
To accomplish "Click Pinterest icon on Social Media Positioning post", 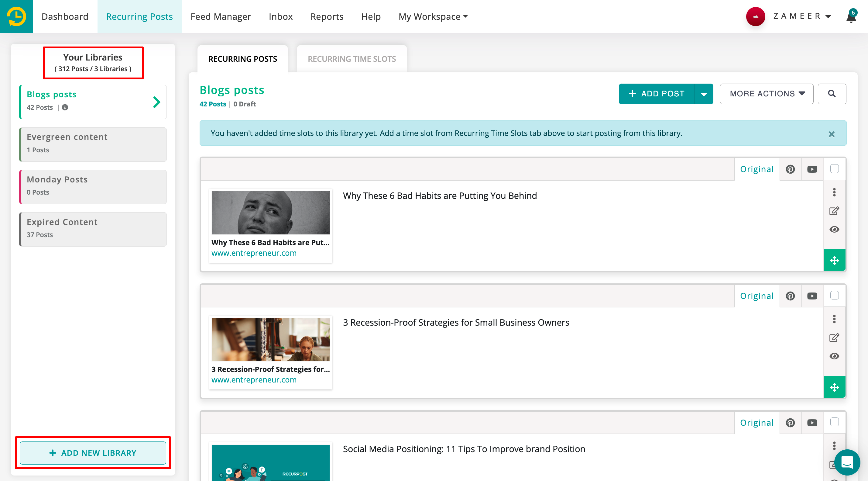I will pos(790,423).
